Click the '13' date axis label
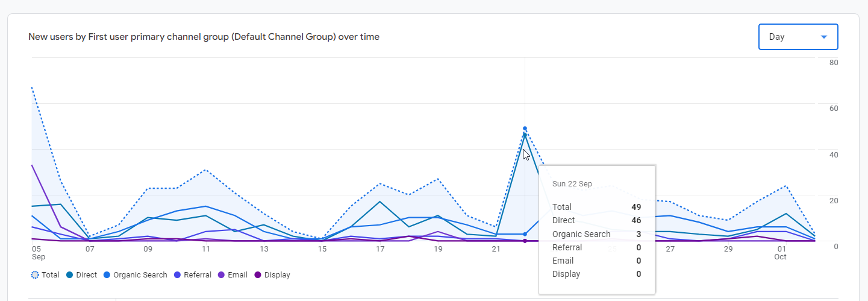 pos(264,249)
